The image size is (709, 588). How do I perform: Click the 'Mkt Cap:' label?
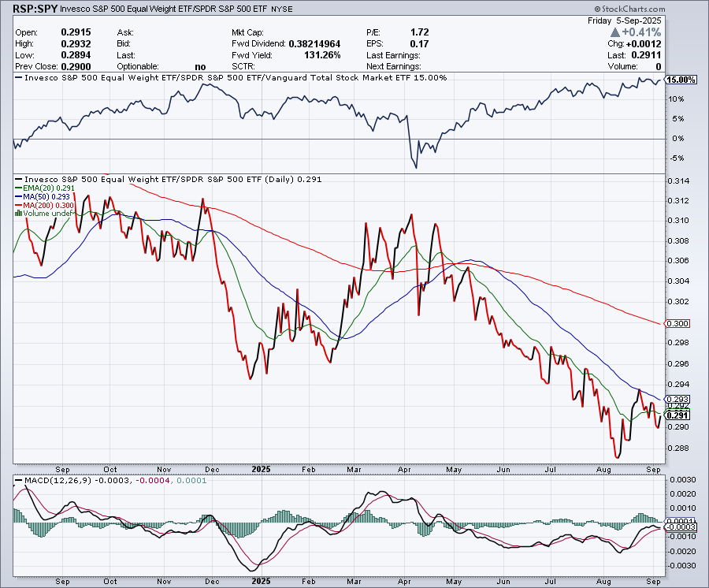click(247, 32)
